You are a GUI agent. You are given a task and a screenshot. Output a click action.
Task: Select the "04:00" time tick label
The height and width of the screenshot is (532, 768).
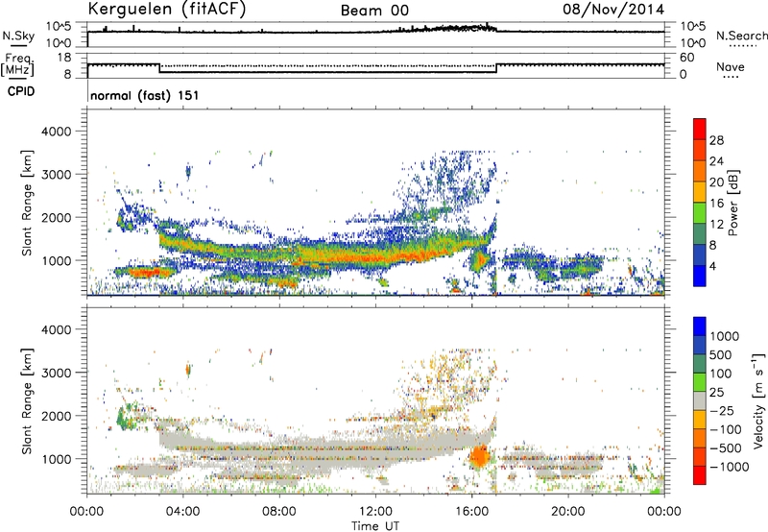182,512
